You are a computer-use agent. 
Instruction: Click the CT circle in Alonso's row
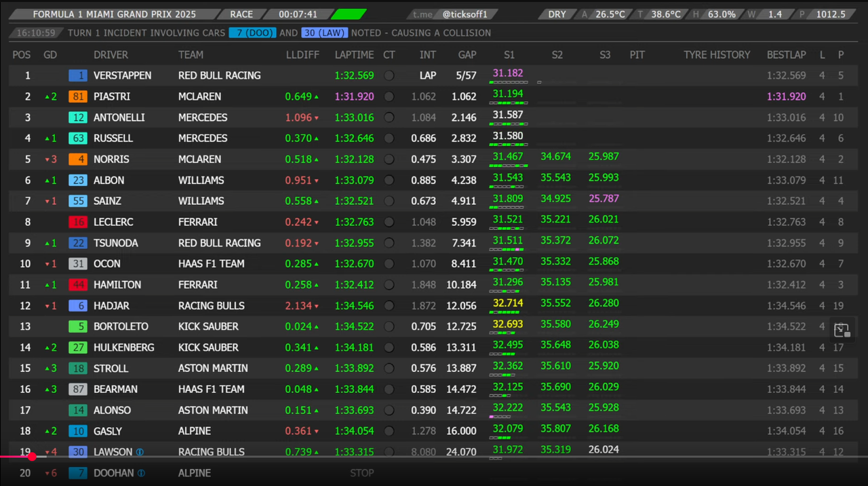pyautogui.click(x=389, y=410)
